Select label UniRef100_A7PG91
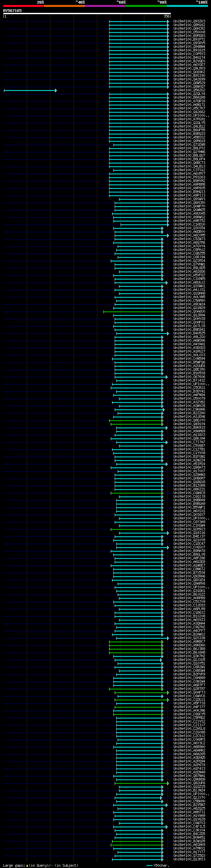211x868 pixels. [x=189, y=119]
